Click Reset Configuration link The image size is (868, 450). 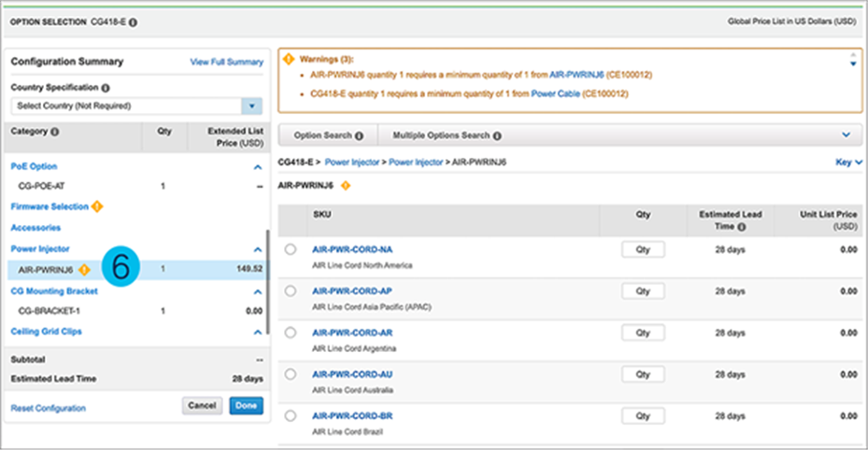(49, 408)
